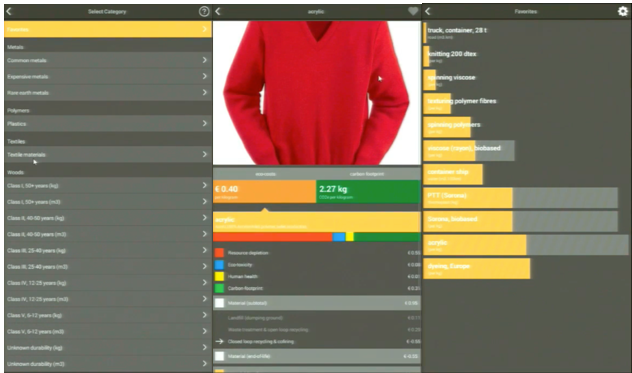The width and height of the screenshot is (632, 373).
Task: Click the red sweater product image
Action: (x=316, y=93)
